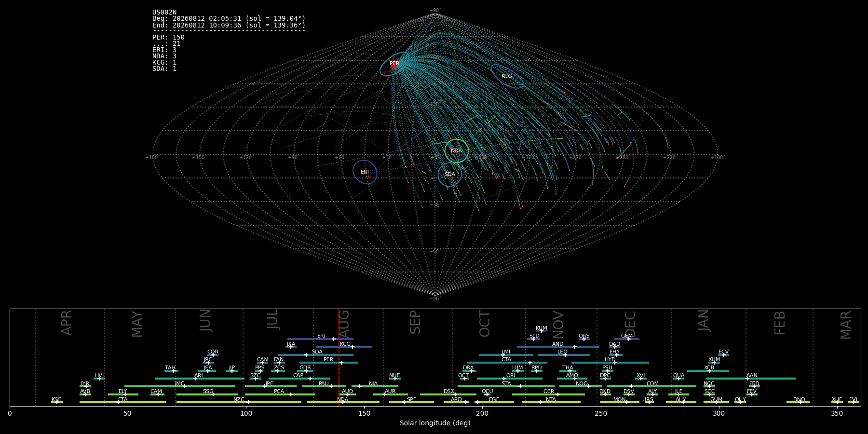Screen dimensions: 868x434
Task: Click the US002N station title text
Action: click(164, 13)
